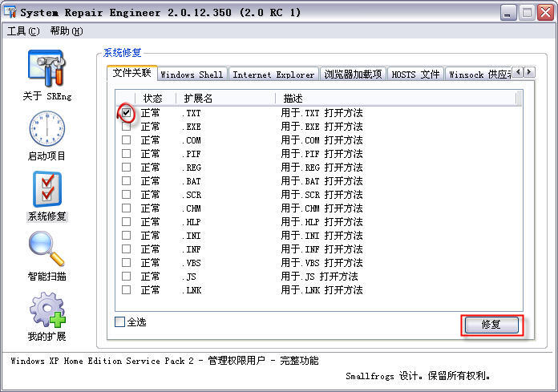Open the 我的扩展 gear icon
Image resolution: width=558 pixels, height=392 pixels.
(x=47, y=309)
